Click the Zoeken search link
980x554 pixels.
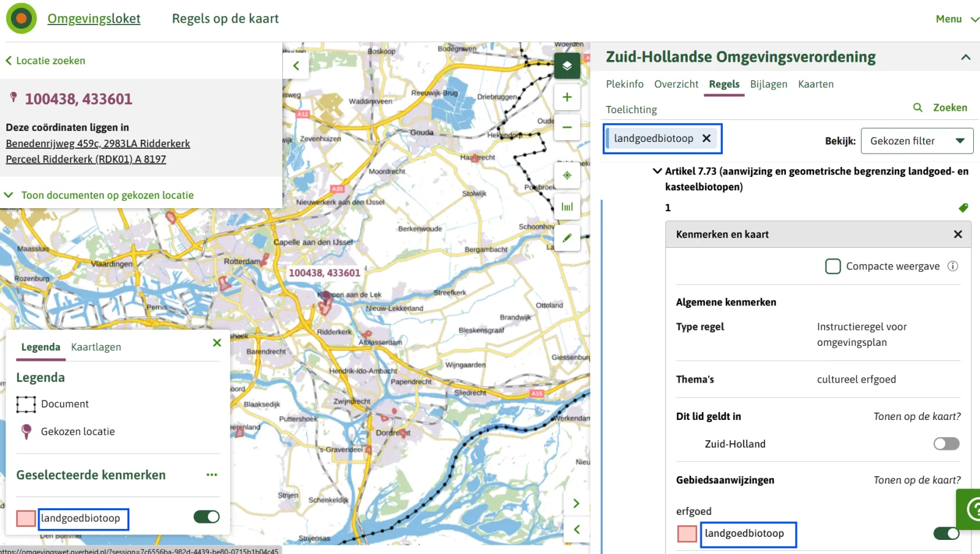point(950,108)
